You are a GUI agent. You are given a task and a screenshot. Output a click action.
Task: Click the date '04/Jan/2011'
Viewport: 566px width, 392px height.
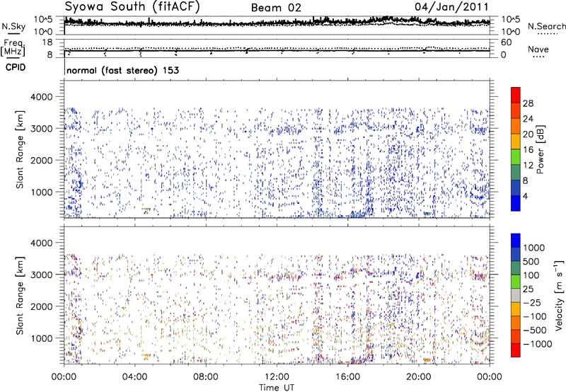tap(451, 6)
